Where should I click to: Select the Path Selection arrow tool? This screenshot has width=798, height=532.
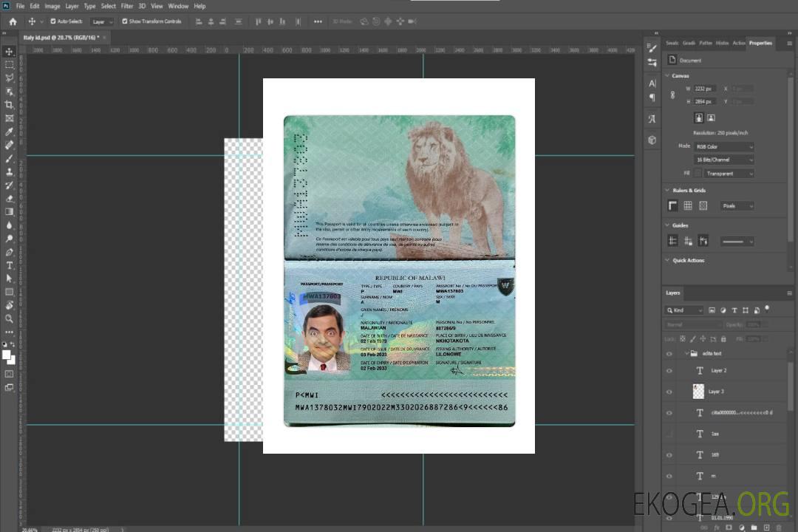click(9, 279)
